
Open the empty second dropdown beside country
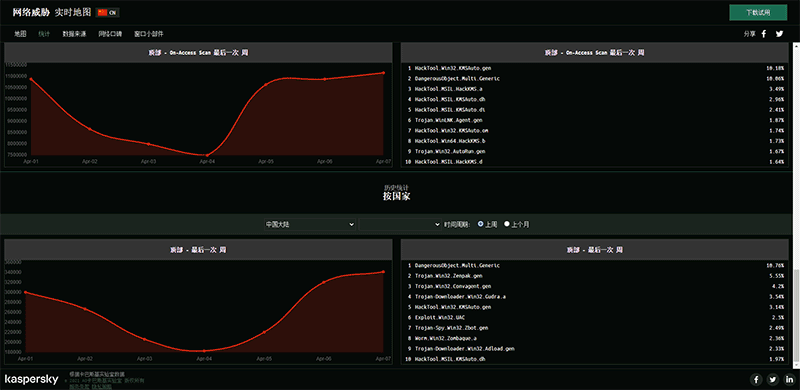coord(400,224)
